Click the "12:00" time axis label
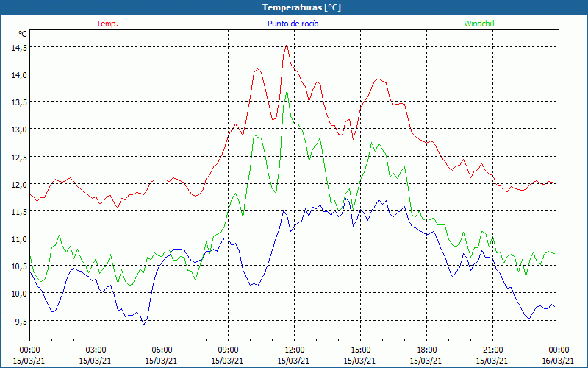Viewport: 588px width, 368px height. [294, 350]
